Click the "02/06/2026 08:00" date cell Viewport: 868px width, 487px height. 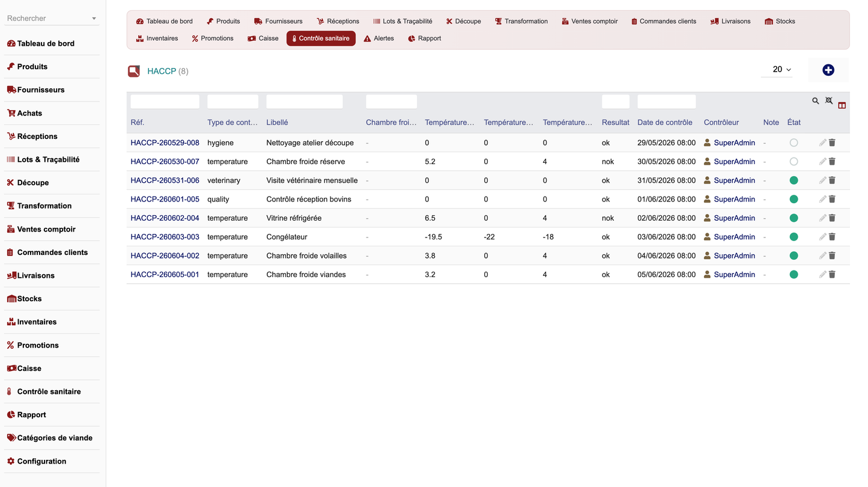pyautogui.click(x=667, y=218)
